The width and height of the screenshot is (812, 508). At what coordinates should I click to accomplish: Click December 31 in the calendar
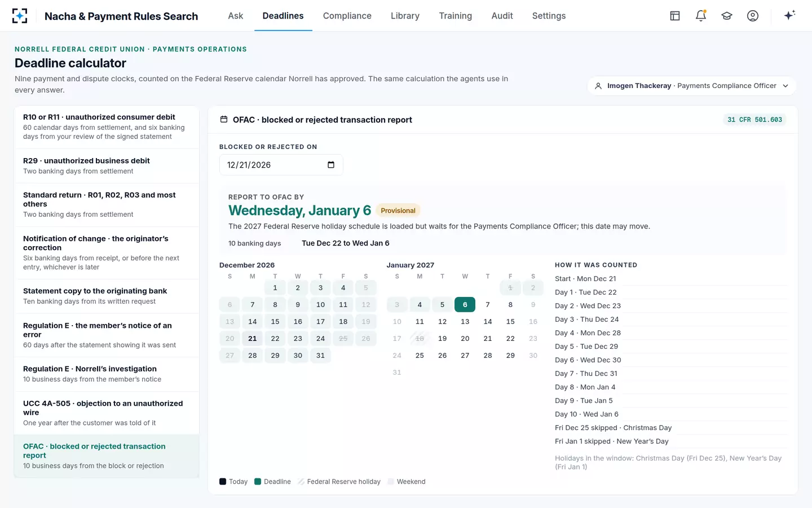tap(320, 356)
